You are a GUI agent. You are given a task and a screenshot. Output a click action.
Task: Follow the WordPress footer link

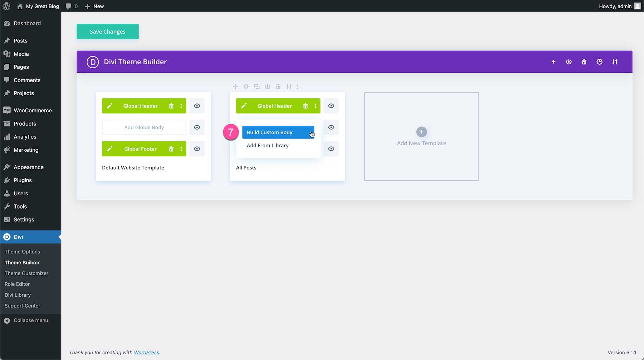(146, 352)
